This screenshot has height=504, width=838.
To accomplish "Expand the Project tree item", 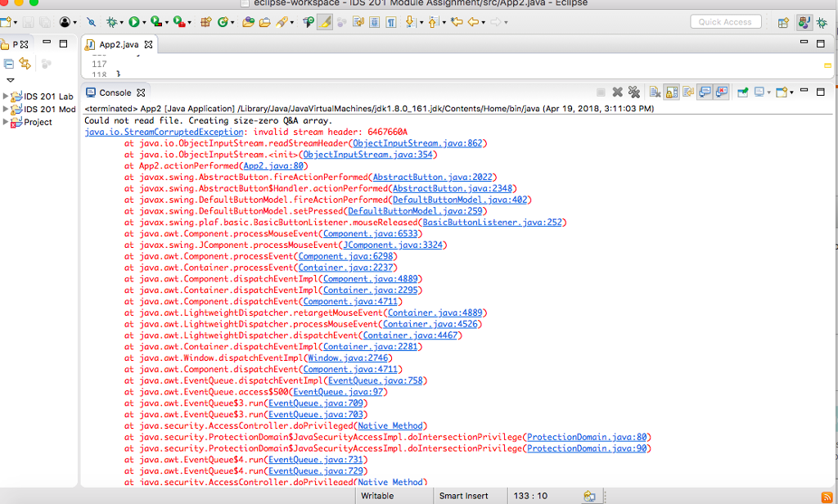I will point(5,124).
